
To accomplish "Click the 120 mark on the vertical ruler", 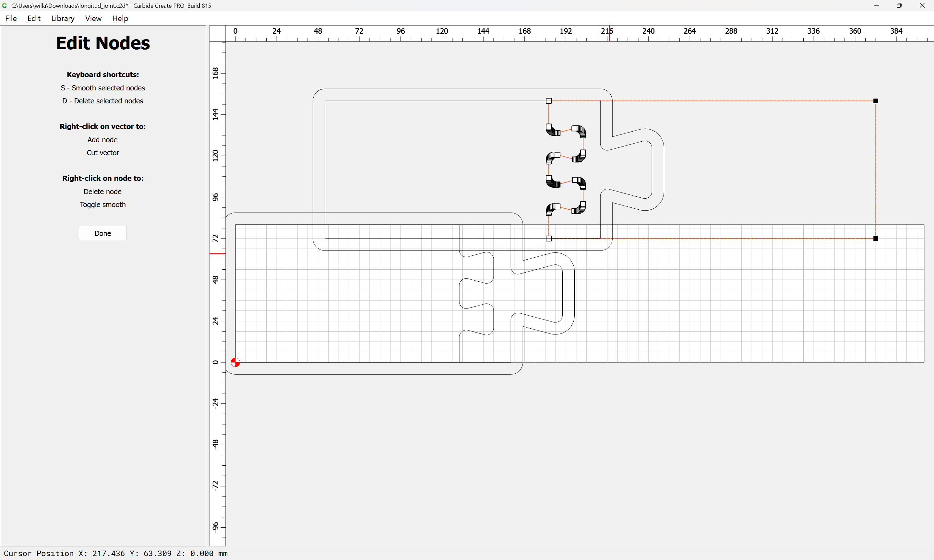I will [x=215, y=156].
